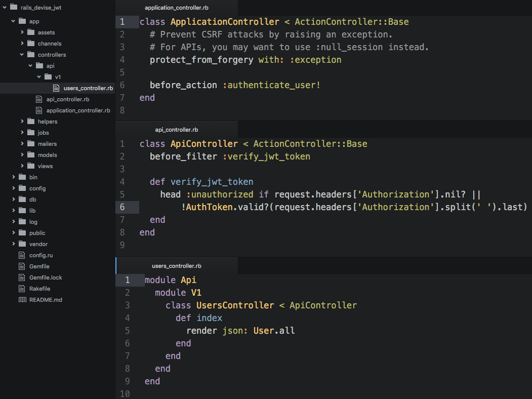Click the api_controller.rb file icon in sidebar

coord(39,99)
